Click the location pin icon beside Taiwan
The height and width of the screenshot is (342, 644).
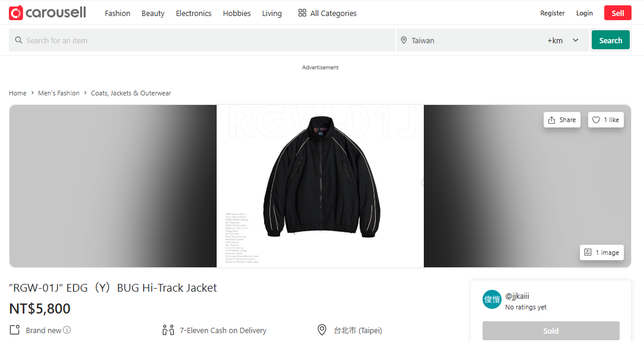pos(404,40)
